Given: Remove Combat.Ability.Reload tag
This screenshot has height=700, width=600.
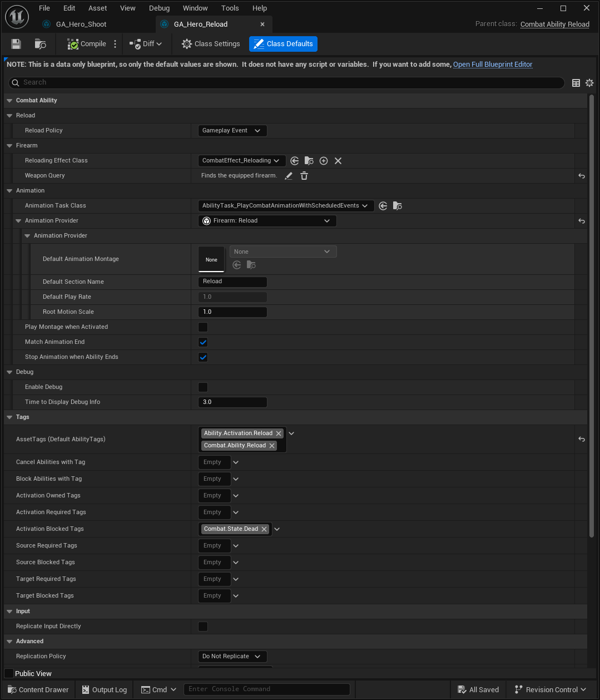Looking at the screenshot, I should (272, 446).
